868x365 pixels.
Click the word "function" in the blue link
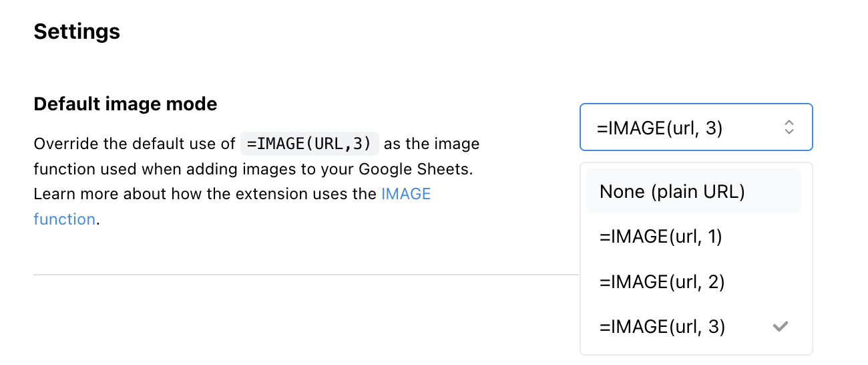64,219
